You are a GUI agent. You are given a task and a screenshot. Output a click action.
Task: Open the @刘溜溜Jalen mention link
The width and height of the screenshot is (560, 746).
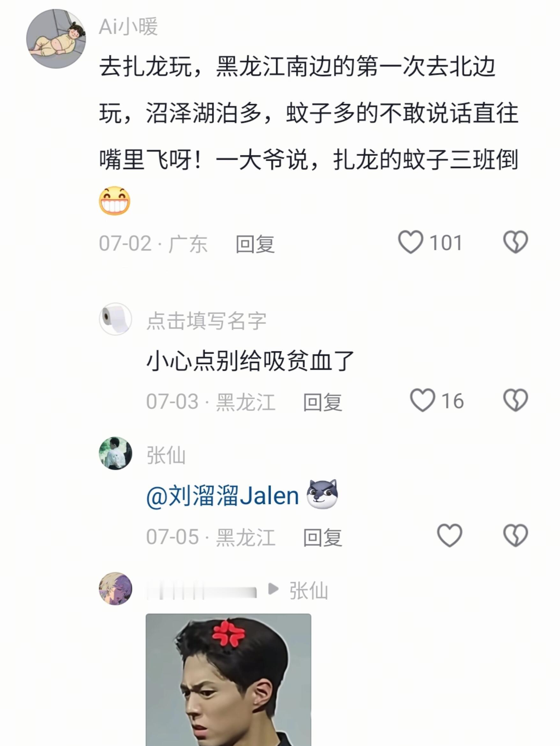pyautogui.click(x=223, y=496)
